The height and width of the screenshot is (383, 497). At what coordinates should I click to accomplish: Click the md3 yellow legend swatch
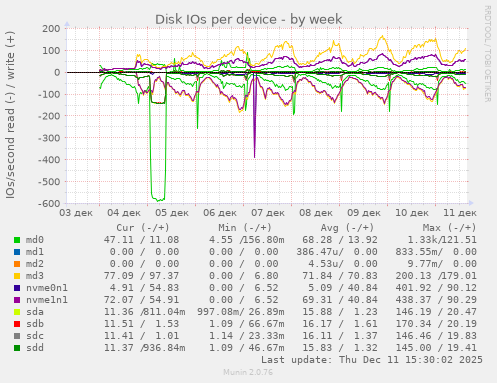(x=17, y=276)
